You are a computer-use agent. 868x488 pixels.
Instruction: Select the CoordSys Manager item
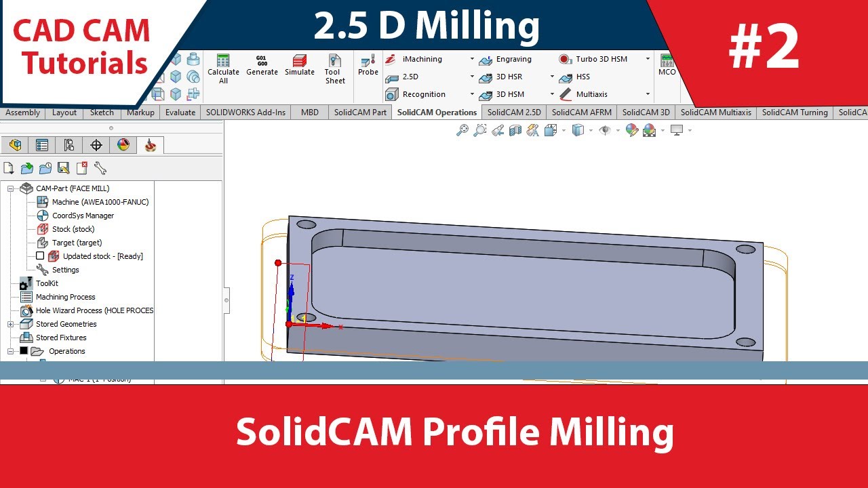coord(75,216)
